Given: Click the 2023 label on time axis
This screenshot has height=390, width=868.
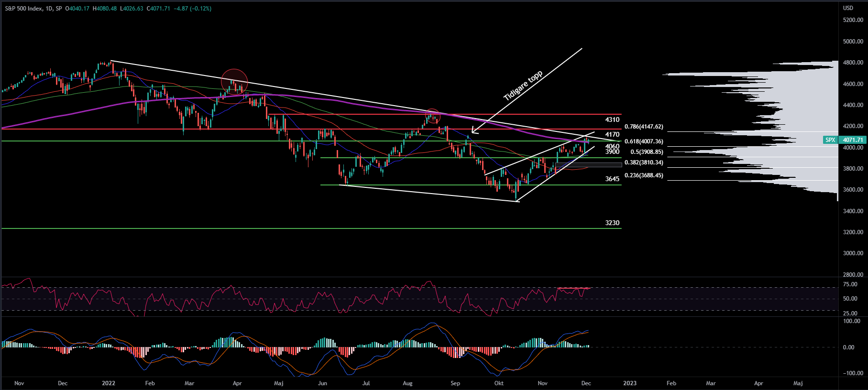Looking at the screenshot, I should pos(629,383).
